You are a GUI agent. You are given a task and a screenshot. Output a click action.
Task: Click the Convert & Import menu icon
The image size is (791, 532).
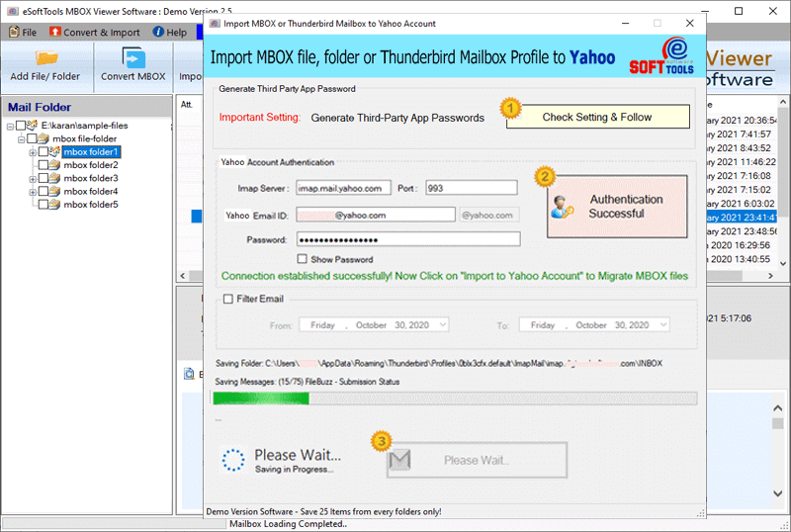[55, 32]
